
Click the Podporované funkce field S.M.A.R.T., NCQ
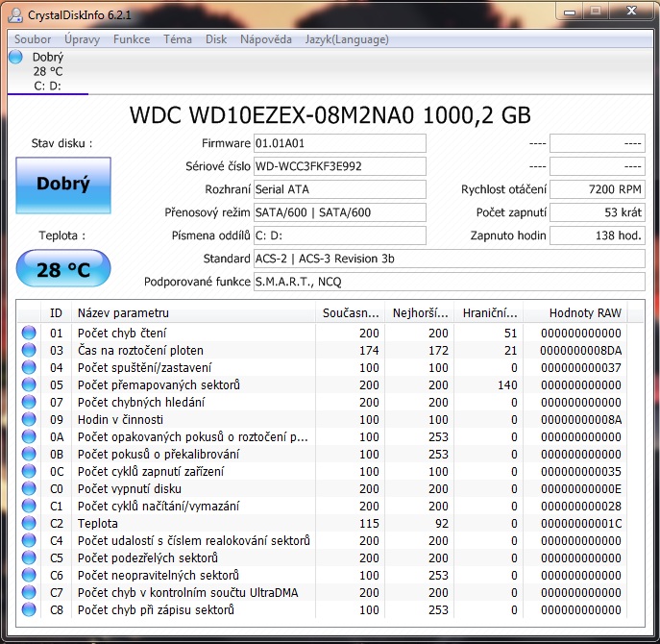pyautogui.click(x=449, y=282)
